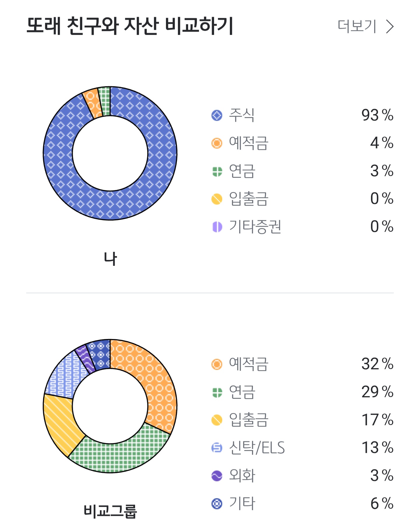Tap the 또래 친구와 자산 비교하기 heading
This screenshot has height=520, width=420.
[130, 26]
